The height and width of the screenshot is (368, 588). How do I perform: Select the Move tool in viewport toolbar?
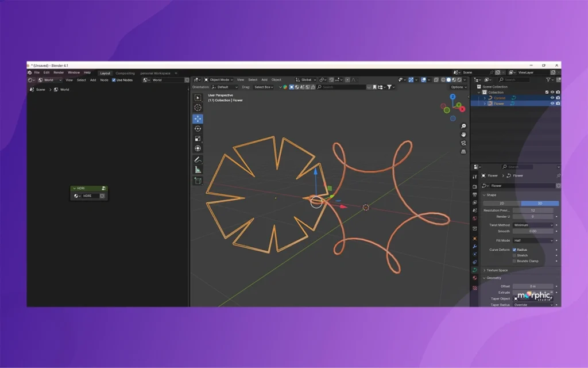coord(198,118)
